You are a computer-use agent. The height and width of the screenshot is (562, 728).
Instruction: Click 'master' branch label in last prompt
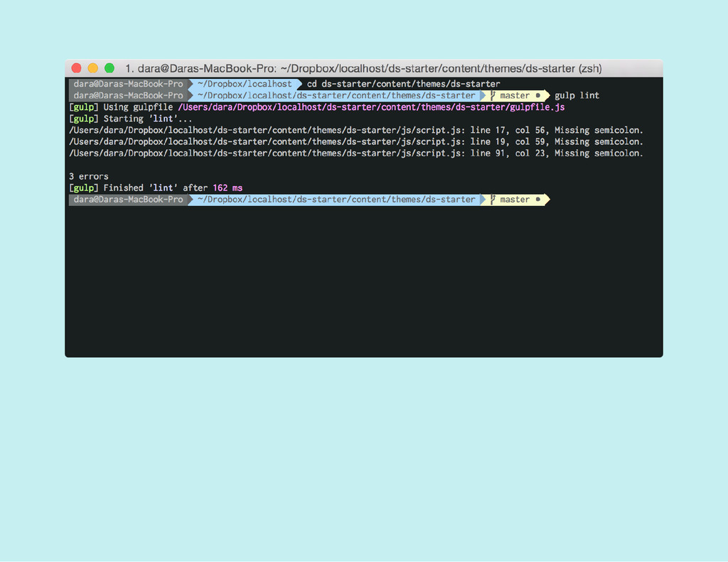pyautogui.click(x=515, y=200)
